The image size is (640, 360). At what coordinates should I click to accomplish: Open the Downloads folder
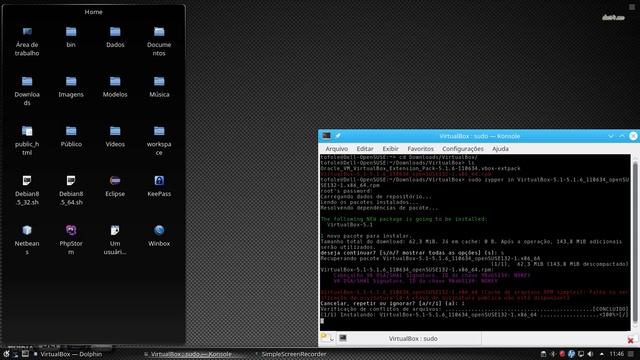coord(27,91)
